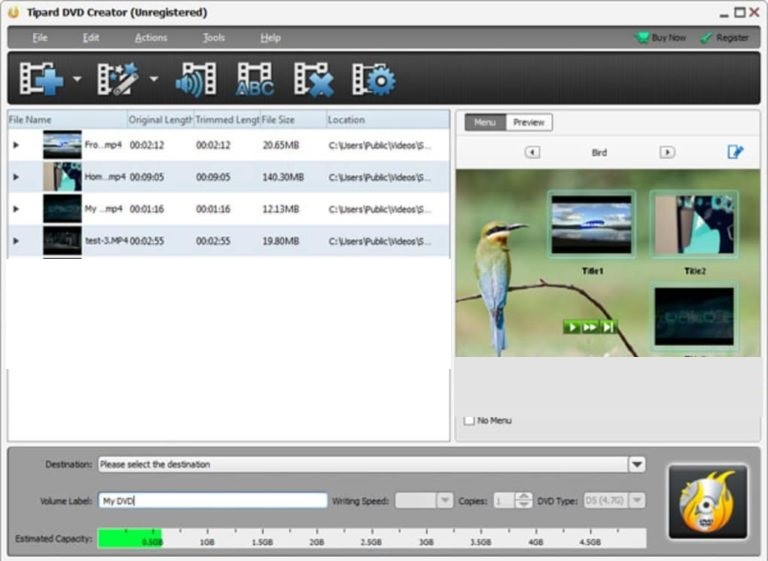Click Title1 thumbnail in menu preview
Viewport: 768px width, 561px height.
click(591, 224)
